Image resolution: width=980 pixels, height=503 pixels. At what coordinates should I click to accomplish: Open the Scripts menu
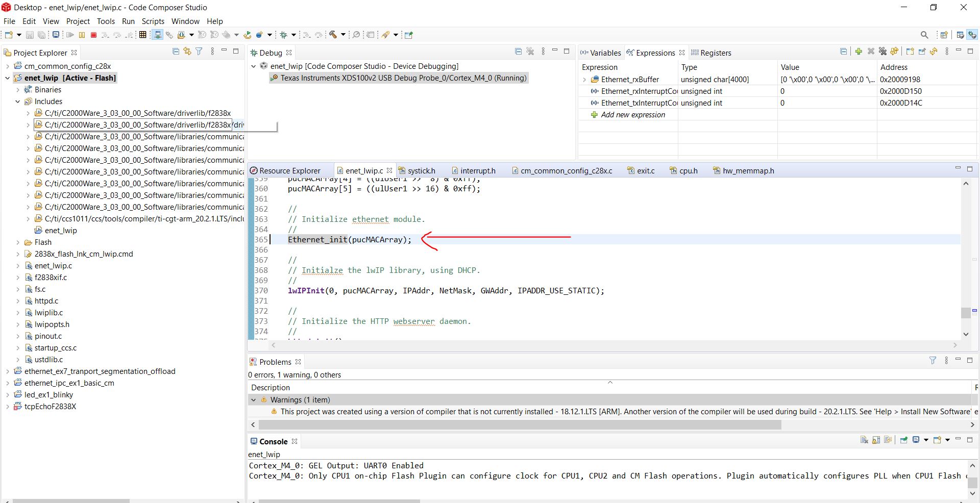(153, 21)
